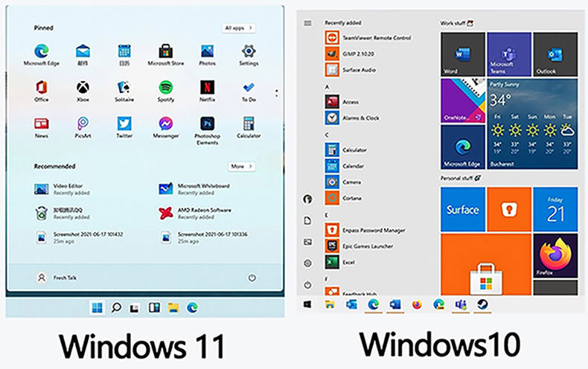Screen dimensions: 588x369
Task: Launch Messenger from pinned apps
Action: point(166,127)
